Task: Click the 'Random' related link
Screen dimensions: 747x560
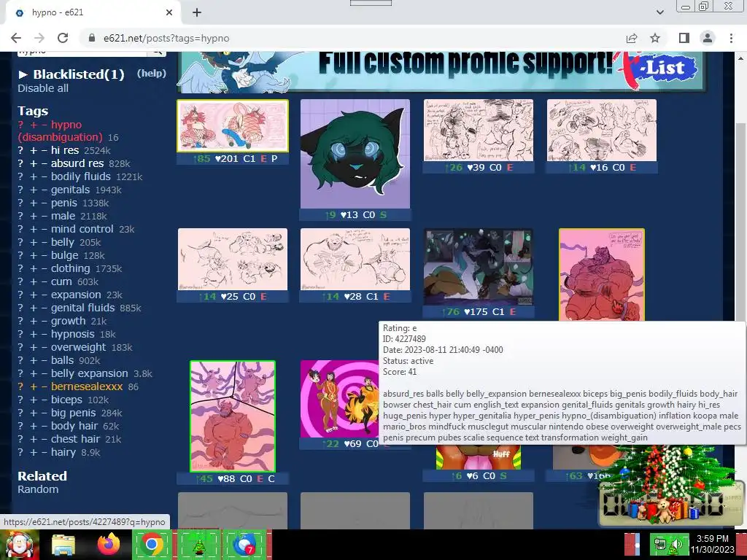Action: point(38,489)
